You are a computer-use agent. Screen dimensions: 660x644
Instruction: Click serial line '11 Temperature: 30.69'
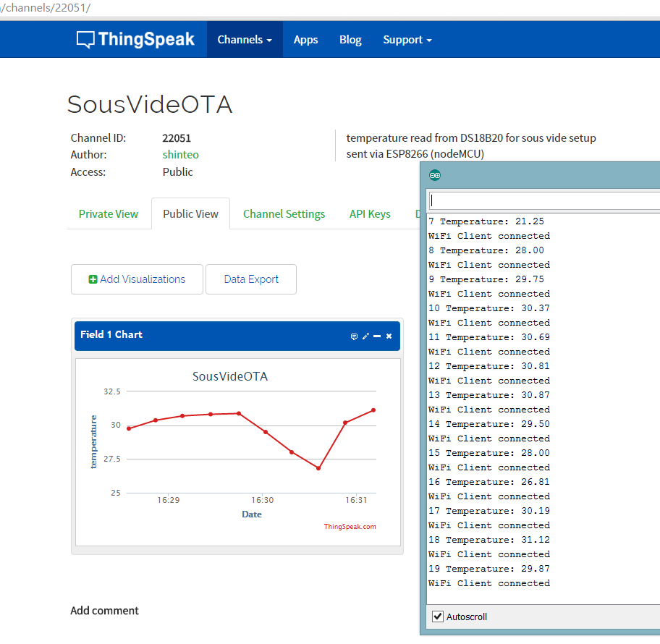(x=489, y=337)
